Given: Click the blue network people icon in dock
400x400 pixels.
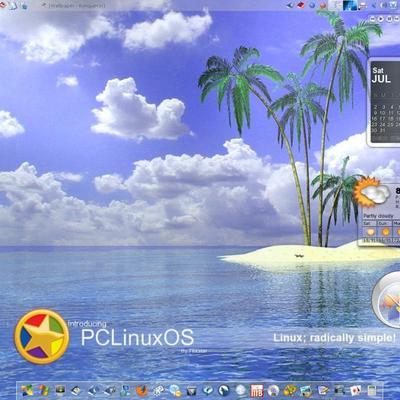Looking at the screenshot, I should [x=125, y=389].
